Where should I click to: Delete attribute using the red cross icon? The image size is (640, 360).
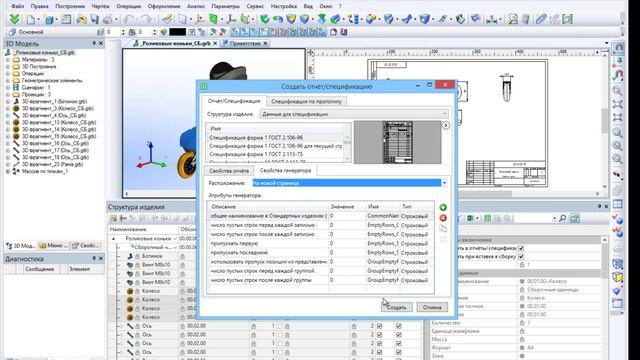pyautogui.click(x=443, y=218)
